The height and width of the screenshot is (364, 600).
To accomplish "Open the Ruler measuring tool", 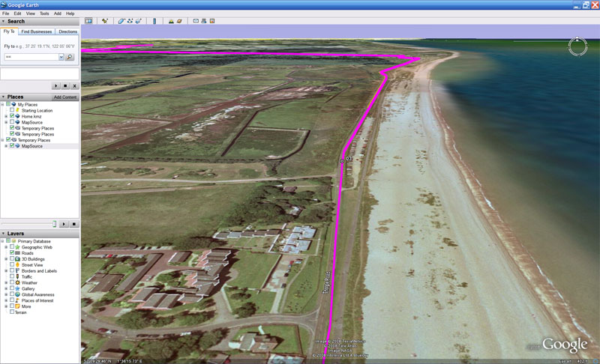I will coord(154,21).
